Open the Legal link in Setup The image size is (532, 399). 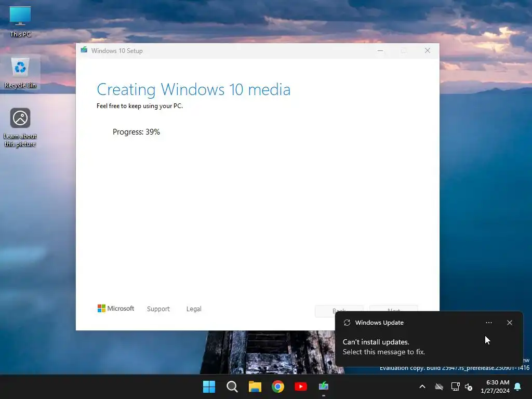[x=194, y=309]
